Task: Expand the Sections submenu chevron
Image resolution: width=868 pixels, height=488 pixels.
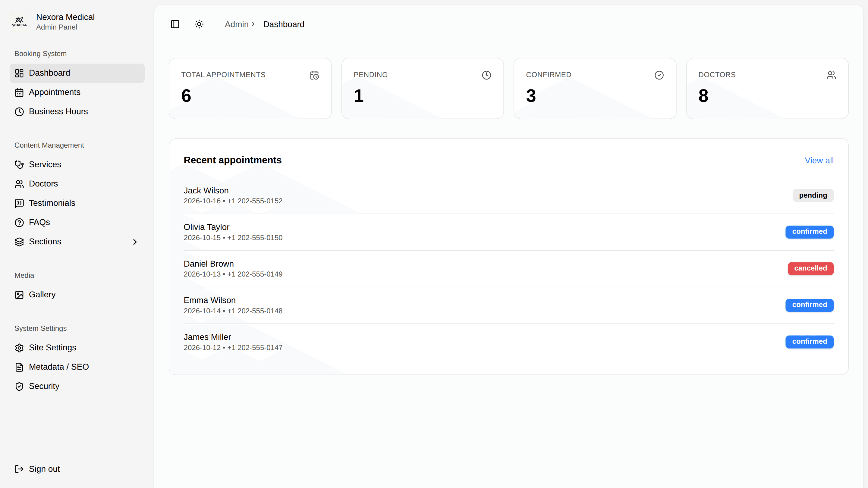Action: 135,242
